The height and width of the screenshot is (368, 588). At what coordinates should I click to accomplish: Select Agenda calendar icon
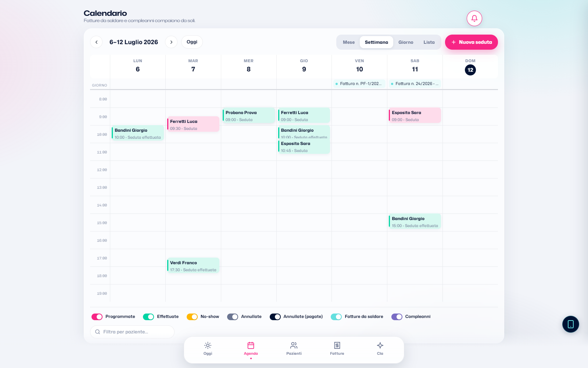coord(251,346)
